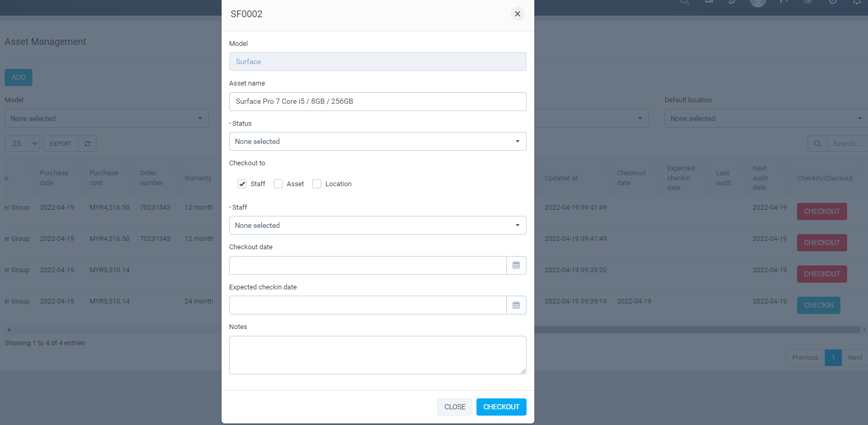
Task: Uncheck the Staff checkbox
Action: tap(242, 184)
